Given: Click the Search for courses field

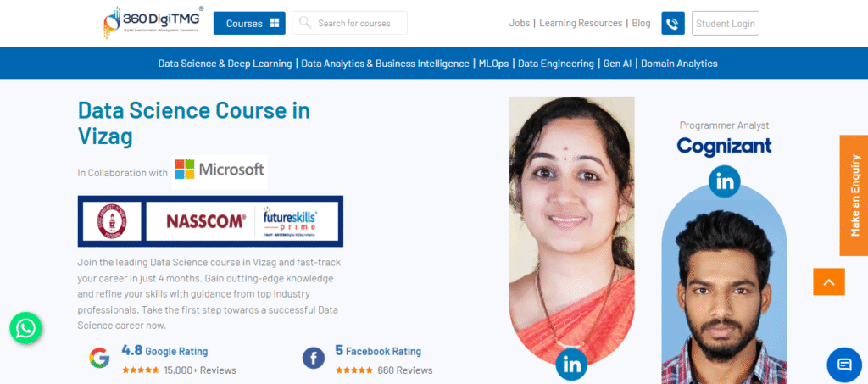Looking at the screenshot, I should [350, 23].
